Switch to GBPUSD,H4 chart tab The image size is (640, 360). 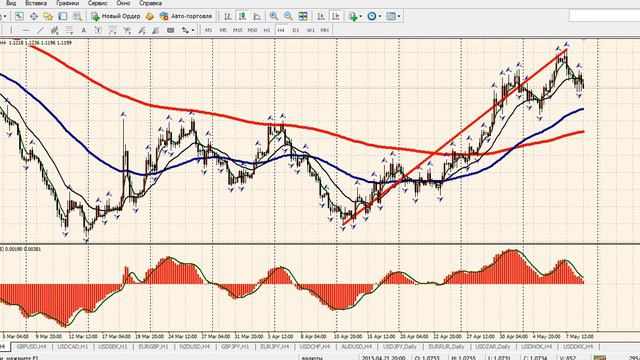(31, 347)
